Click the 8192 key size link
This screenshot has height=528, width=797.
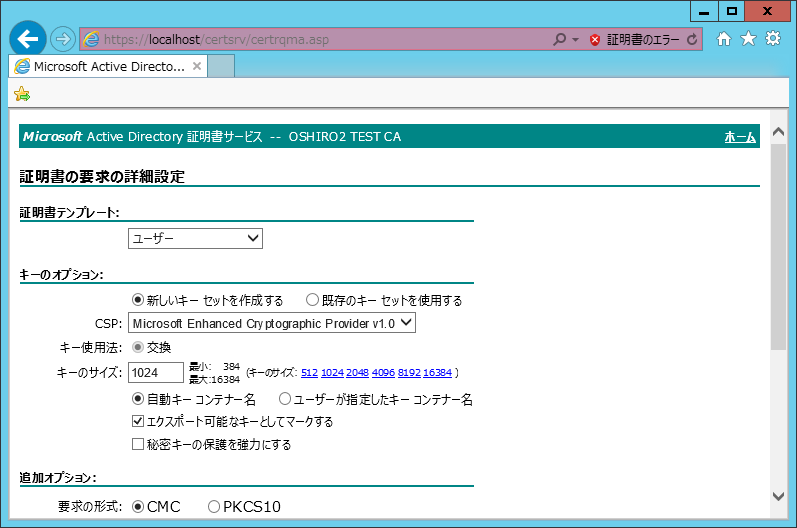click(x=409, y=372)
